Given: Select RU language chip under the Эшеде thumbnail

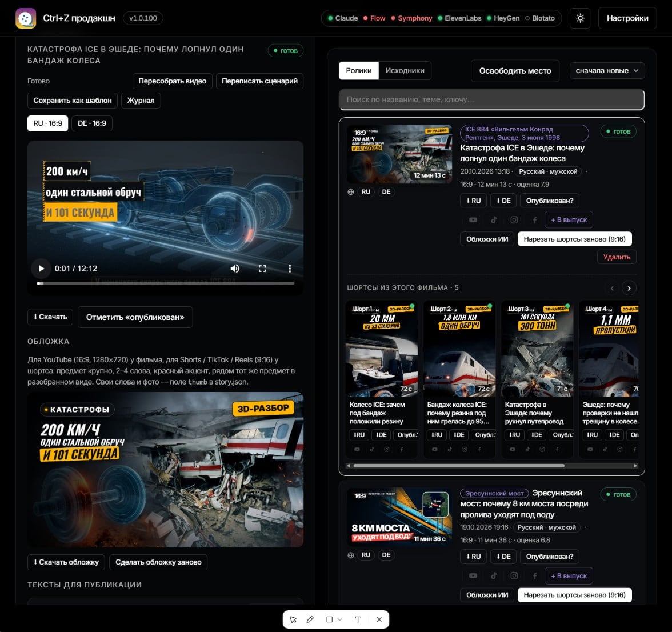Looking at the screenshot, I should 366,192.
